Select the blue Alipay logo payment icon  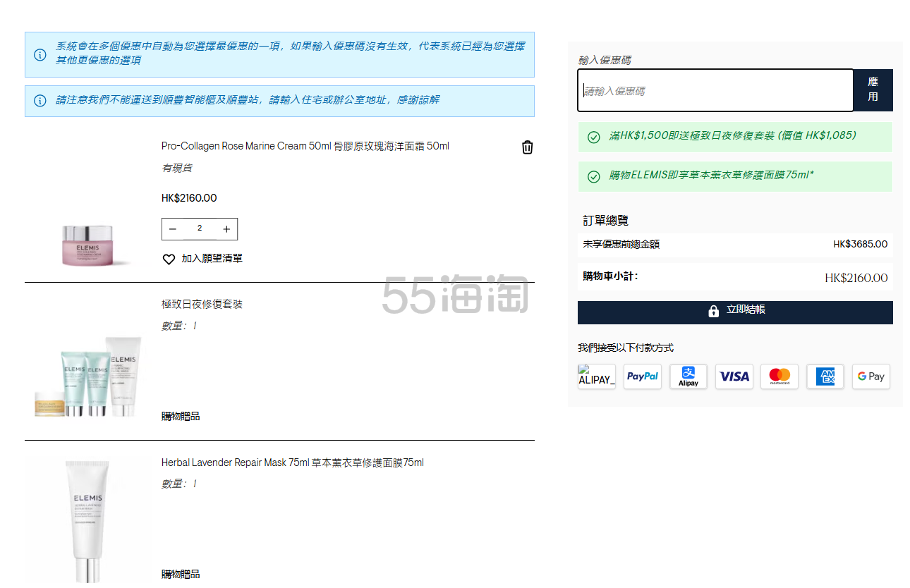[688, 376]
